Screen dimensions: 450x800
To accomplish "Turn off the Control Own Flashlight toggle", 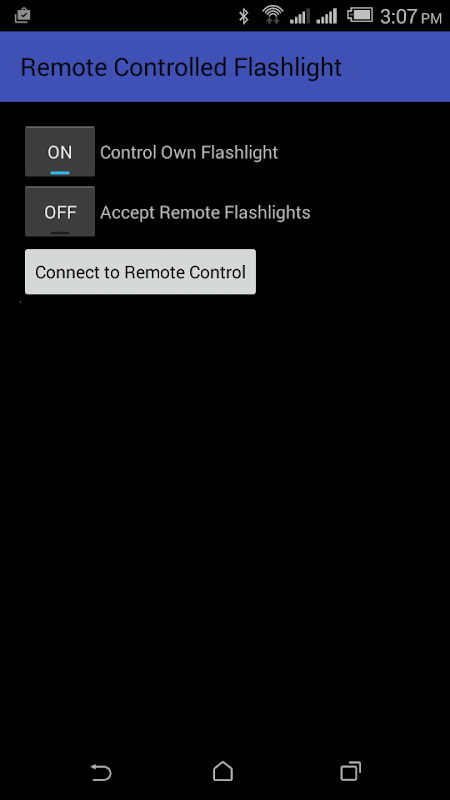I will click(60, 152).
